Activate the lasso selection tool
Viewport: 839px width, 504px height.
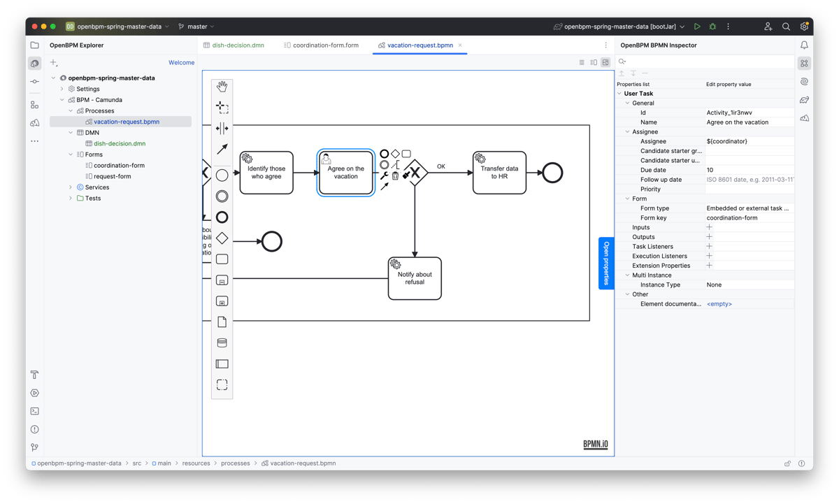[222, 108]
